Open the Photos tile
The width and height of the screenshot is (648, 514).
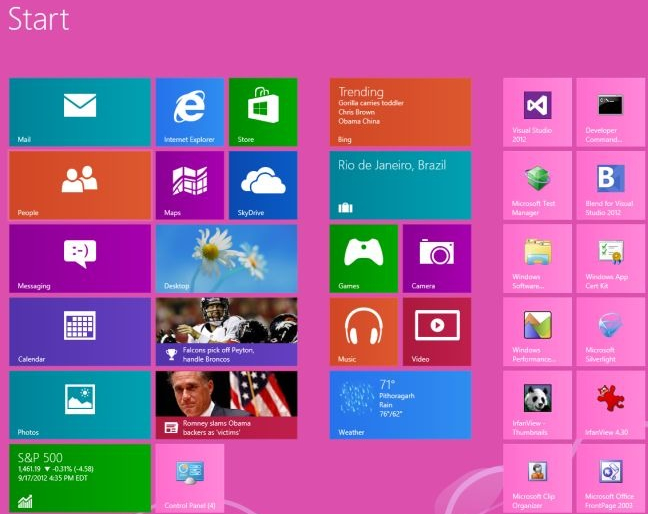80,405
